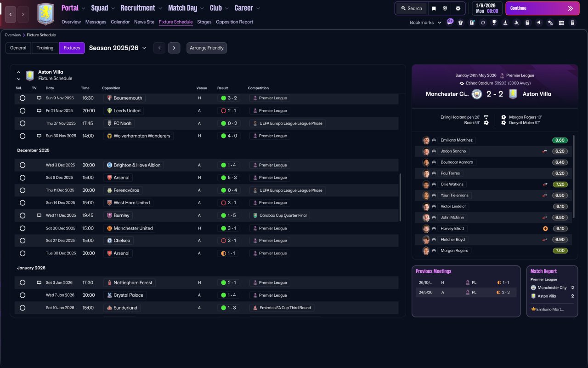Screen dimensions: 588x368
Task: Select the Leeds United fixture radio button
Action: tap(23, 111)
